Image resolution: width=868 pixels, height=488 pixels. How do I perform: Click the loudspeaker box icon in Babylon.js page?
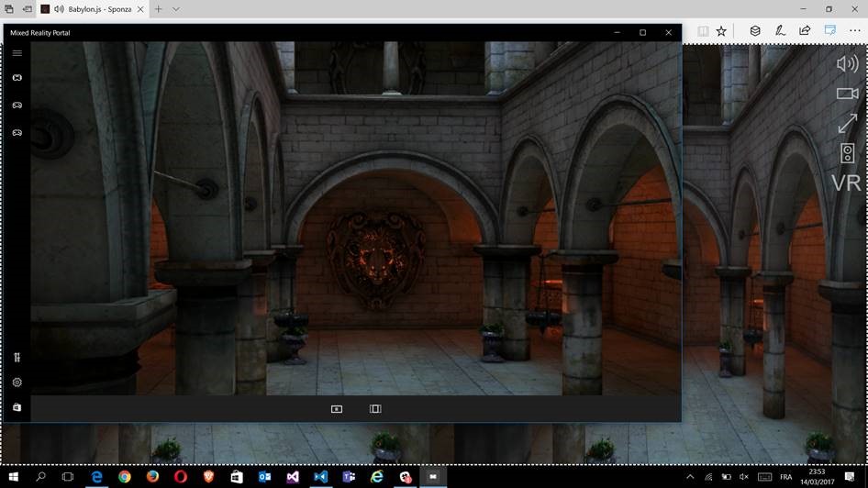[x=847, y=153]
